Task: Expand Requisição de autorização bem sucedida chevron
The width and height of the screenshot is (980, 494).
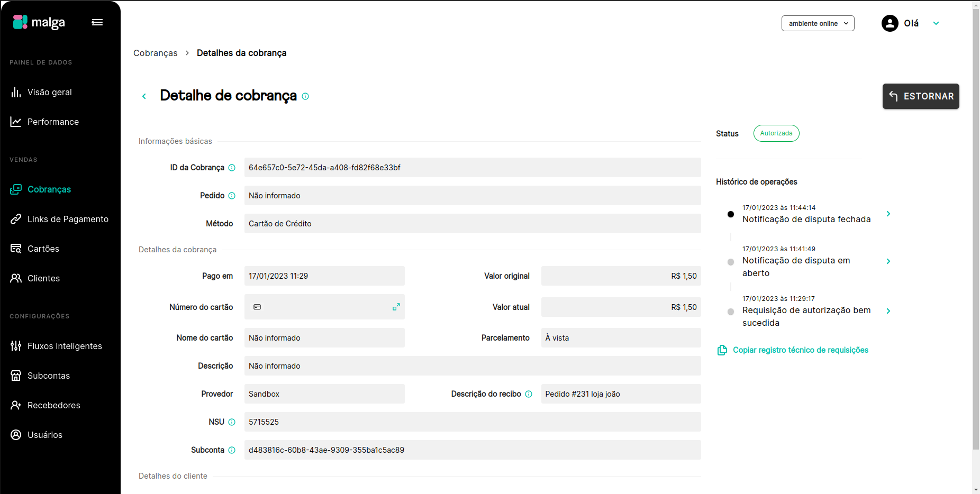Action: pos(888,311)
